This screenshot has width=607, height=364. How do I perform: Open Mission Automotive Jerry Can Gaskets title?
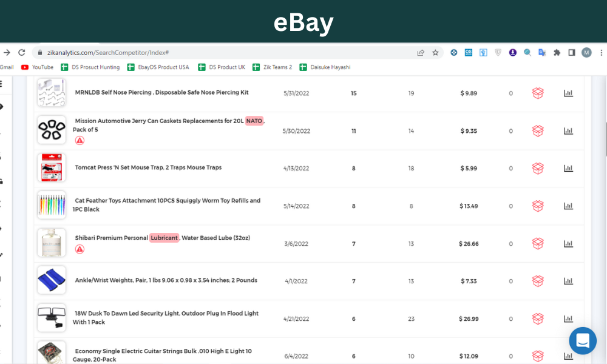pos(169,125)
